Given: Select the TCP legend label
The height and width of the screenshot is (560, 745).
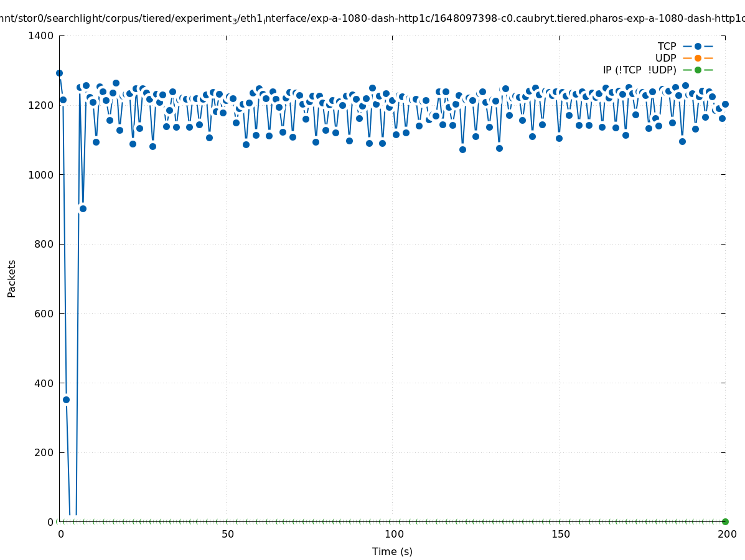Looking at the screenshot, I should coord(667,46).
